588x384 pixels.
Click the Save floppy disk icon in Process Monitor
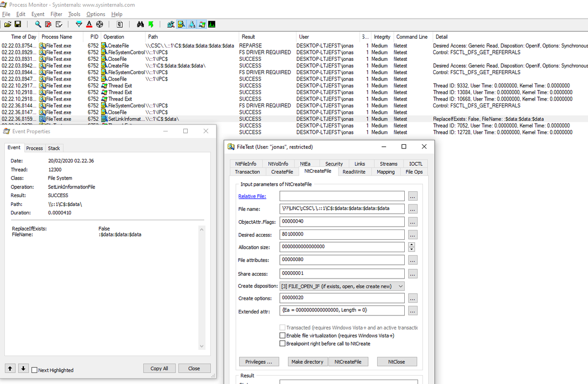click(x=18, y=25)
